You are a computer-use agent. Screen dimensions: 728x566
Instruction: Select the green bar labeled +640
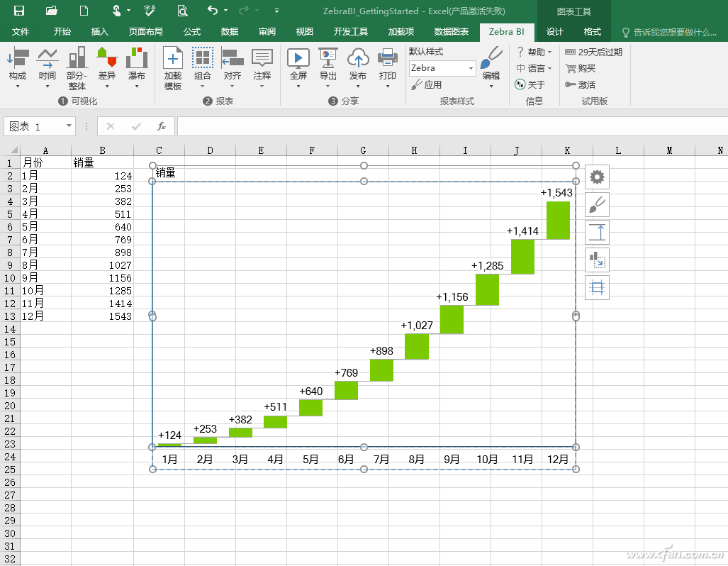310,408
